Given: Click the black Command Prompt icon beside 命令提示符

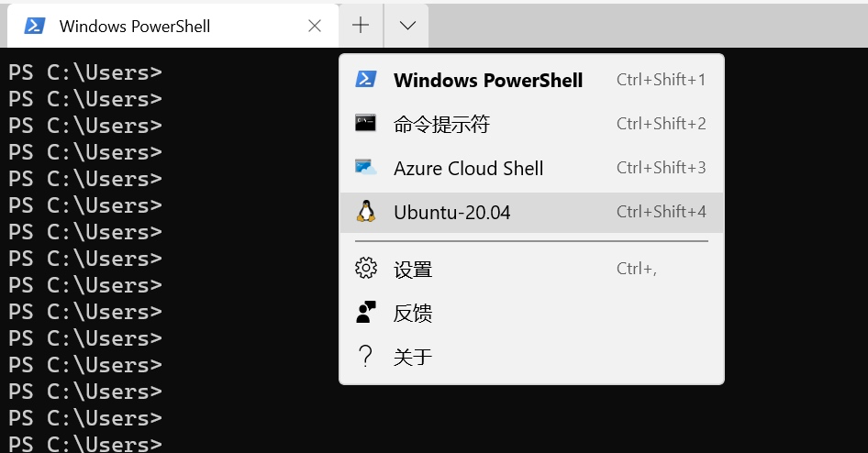Looking at the screenshot, I should tap(366, 124).
